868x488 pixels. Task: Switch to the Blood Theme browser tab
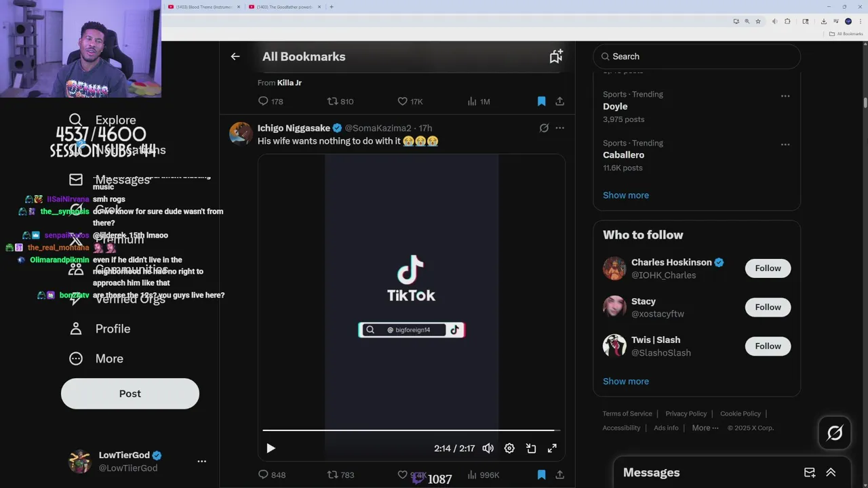203,7
